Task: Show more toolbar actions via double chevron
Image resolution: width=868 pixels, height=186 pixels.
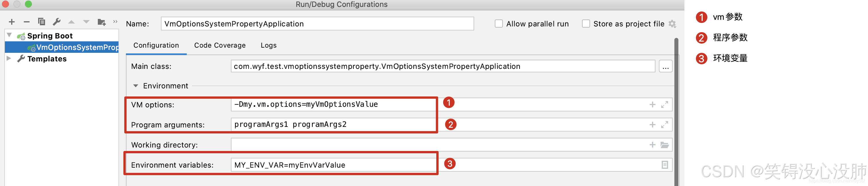Action: click(x=115, y=22)
